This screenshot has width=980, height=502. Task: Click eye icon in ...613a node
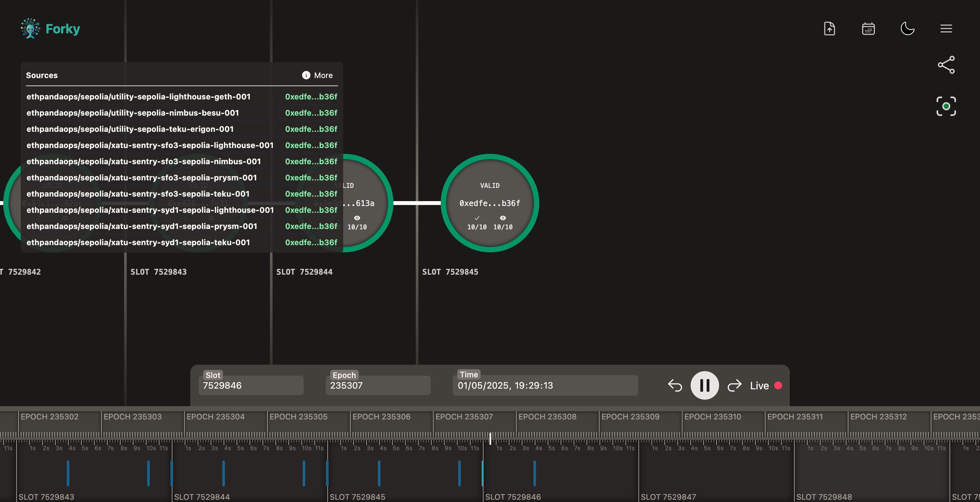357,218
